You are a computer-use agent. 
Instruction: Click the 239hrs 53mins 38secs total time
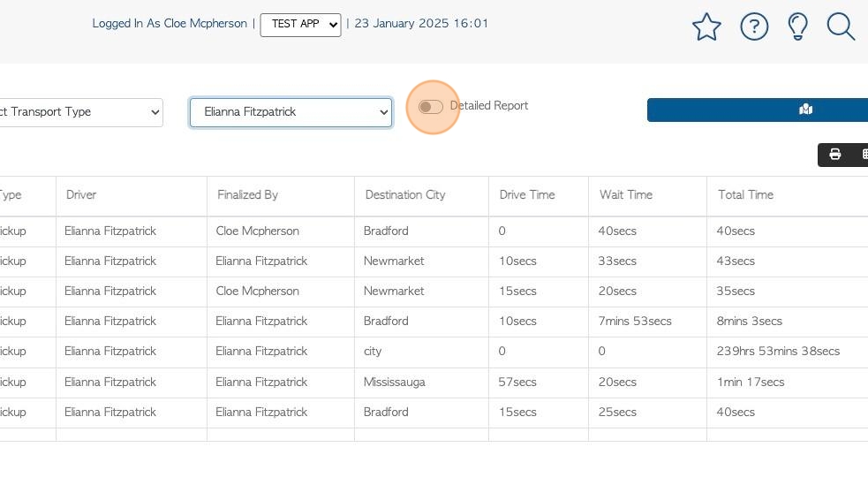(778, 352)
